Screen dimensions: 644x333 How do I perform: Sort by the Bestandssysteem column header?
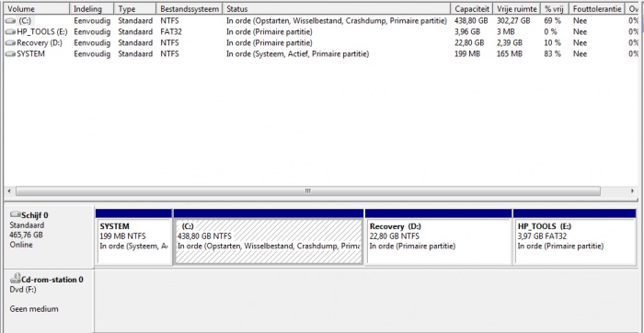click(190, 8)
